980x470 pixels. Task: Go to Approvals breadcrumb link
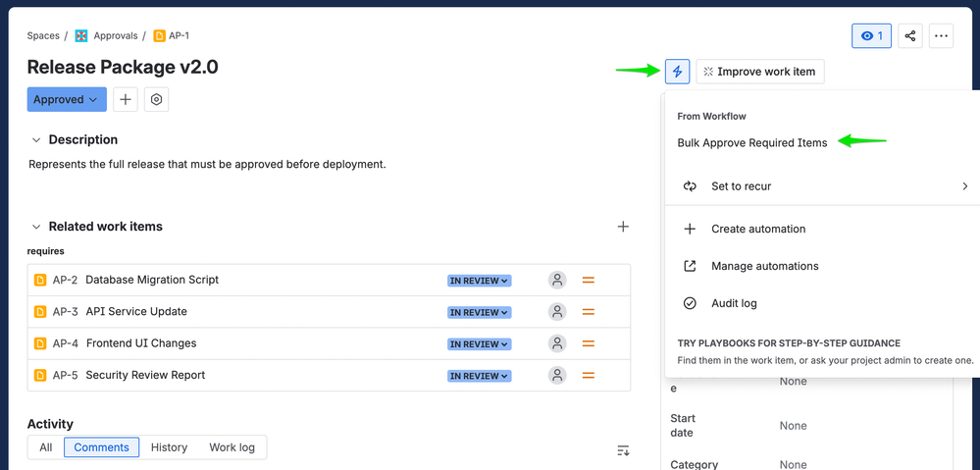[x=115, y=35]
